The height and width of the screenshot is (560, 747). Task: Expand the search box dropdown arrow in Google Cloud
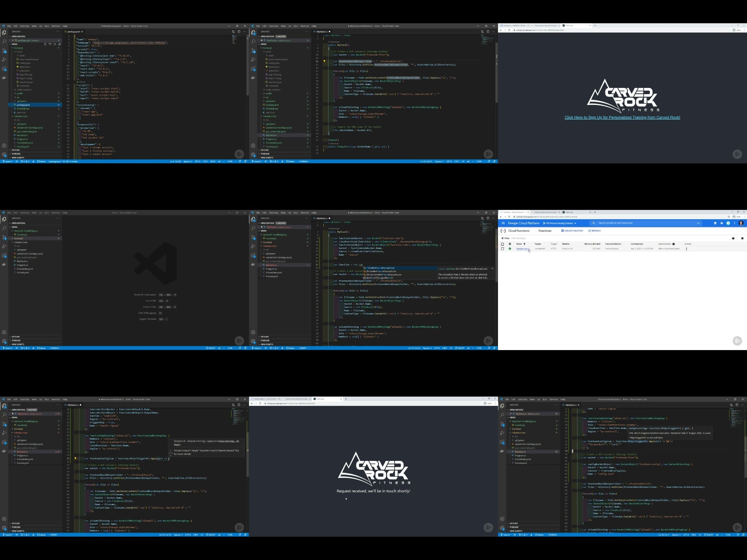pos(698,223)
